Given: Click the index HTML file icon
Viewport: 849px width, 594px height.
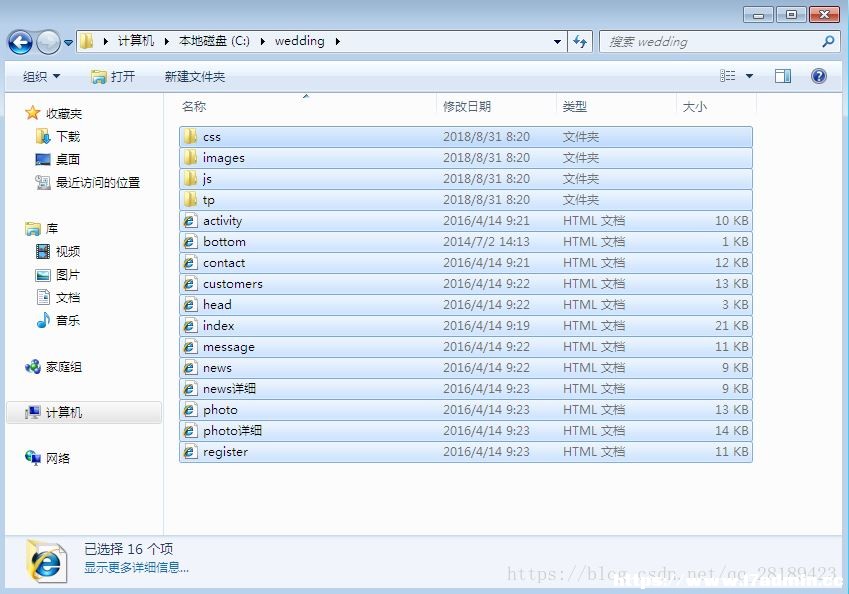Looking at the screenshot, I should tap(190, 325).
